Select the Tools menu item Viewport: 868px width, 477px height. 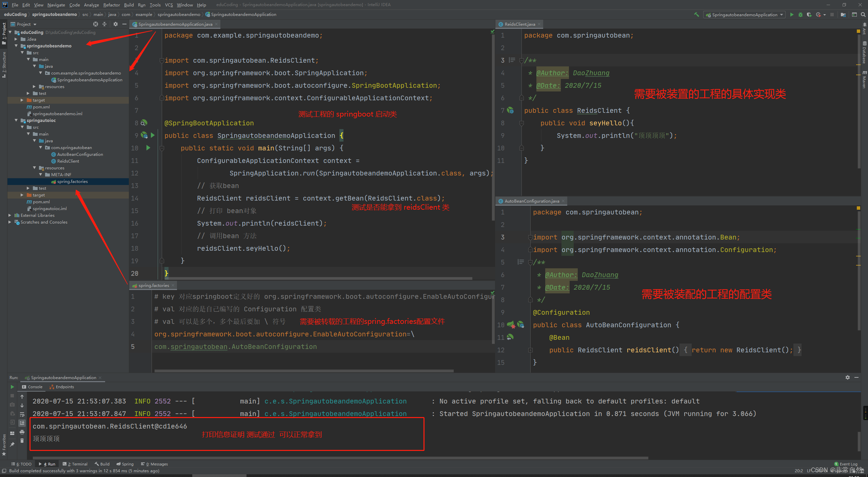pos(155,5)
